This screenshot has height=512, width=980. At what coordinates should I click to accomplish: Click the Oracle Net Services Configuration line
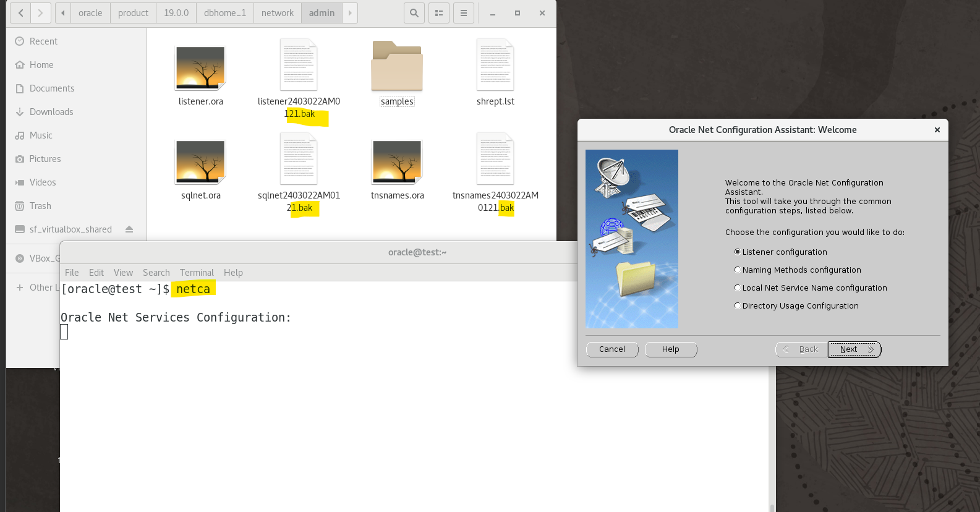tap(176, 317)
